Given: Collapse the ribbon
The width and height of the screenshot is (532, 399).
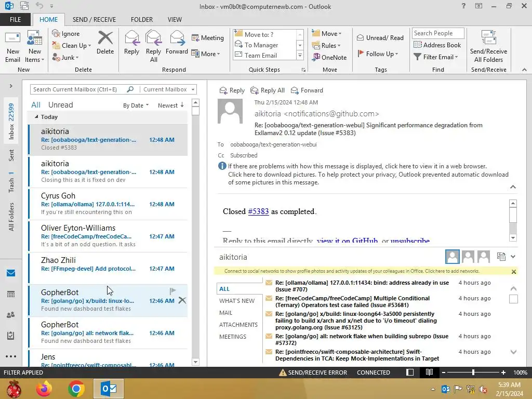Looking at the screenshot, I should tap(524, 70).
